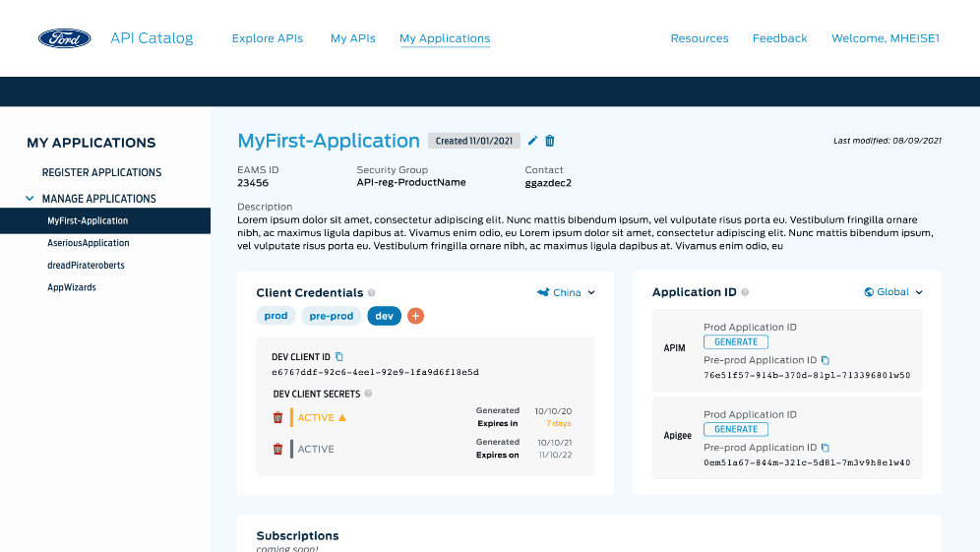Go to the My APIs tab
The height and width of the screenshot is (552, 980).
pyautogui.click(x=352, y=38)
